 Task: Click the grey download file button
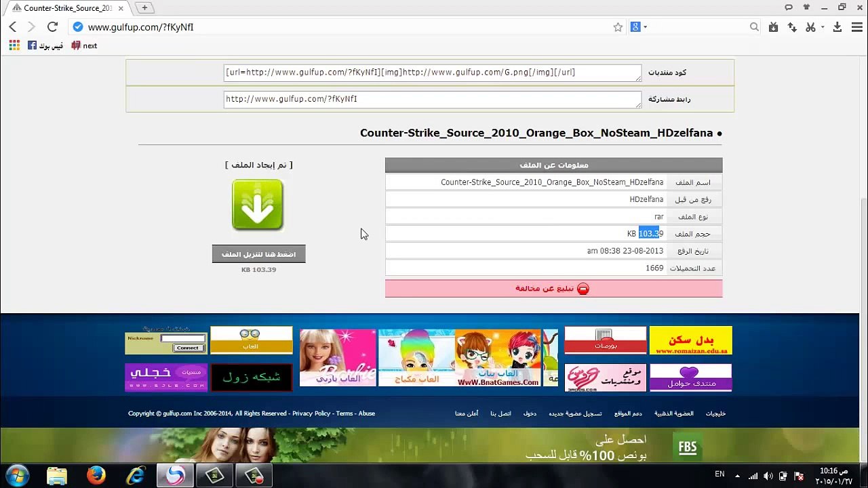(258, 254)
